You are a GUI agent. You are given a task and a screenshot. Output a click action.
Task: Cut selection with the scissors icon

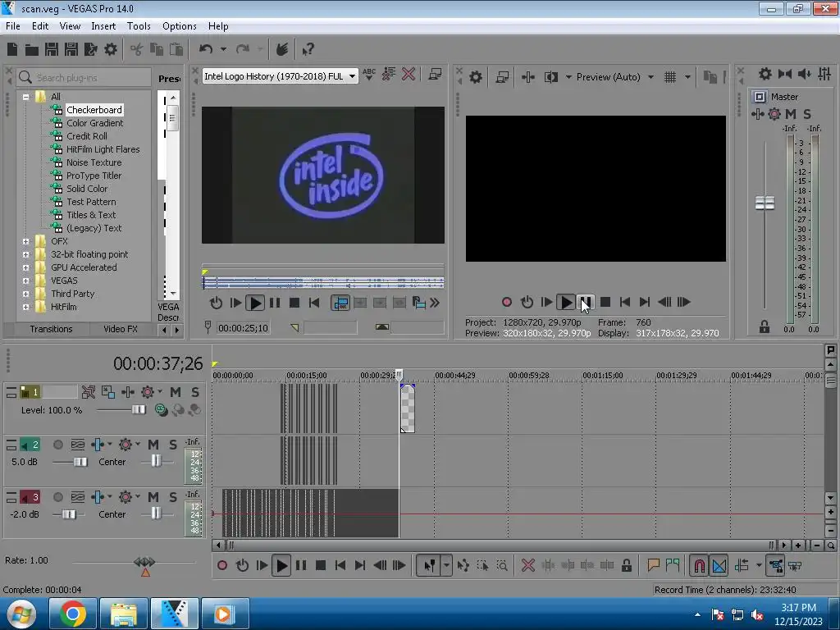pyautogui.click(x=137, y=49)
